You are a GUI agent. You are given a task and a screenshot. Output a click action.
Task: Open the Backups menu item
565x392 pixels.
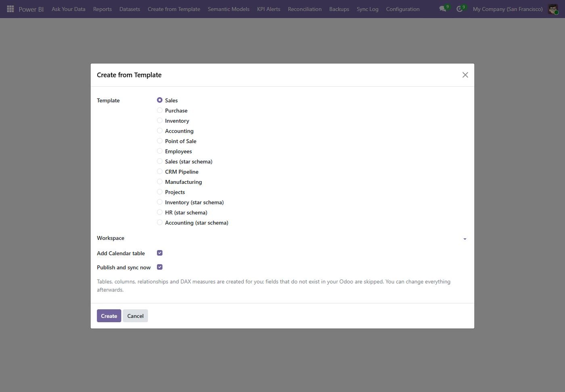[339, 9]
